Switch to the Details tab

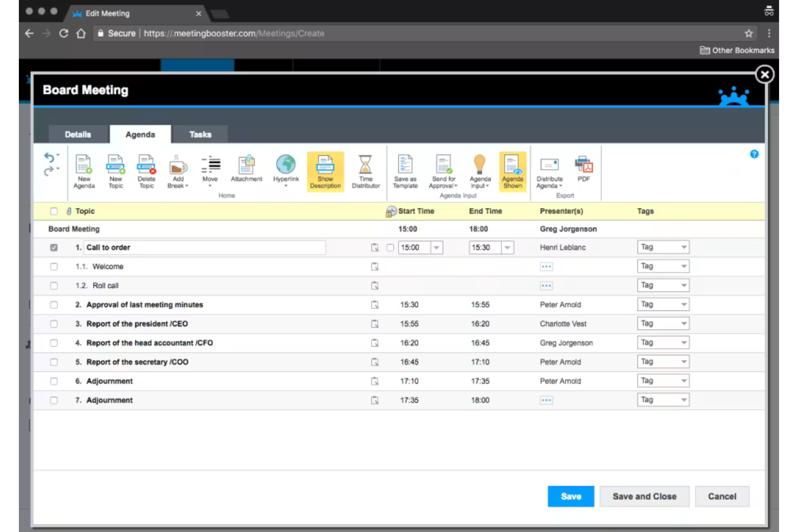(x=78, y=135)
